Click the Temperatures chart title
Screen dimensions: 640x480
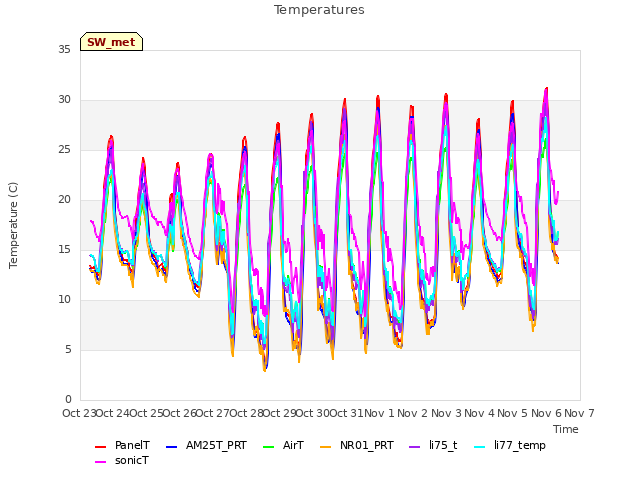(319, 10)
